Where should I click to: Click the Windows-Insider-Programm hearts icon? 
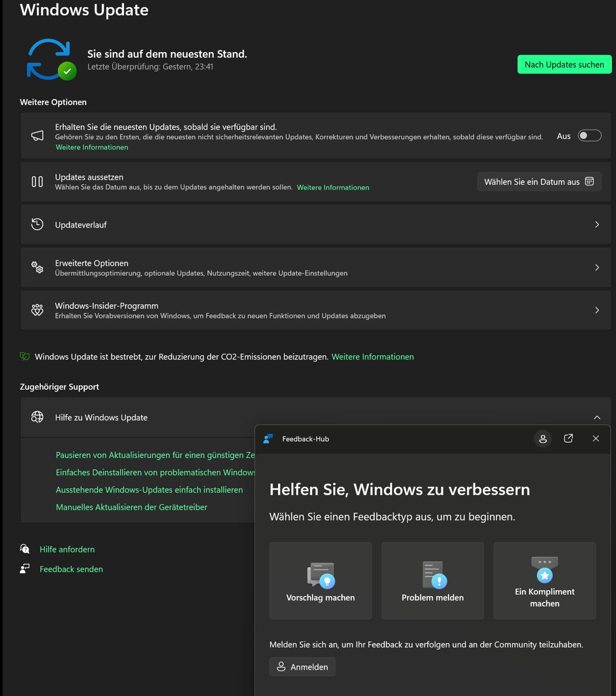click(37, 310)
